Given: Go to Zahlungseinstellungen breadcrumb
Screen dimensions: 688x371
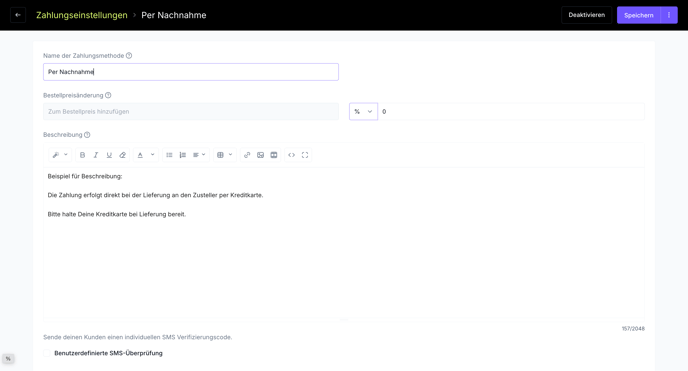Looking at the screenshot, I should (82, 15).
